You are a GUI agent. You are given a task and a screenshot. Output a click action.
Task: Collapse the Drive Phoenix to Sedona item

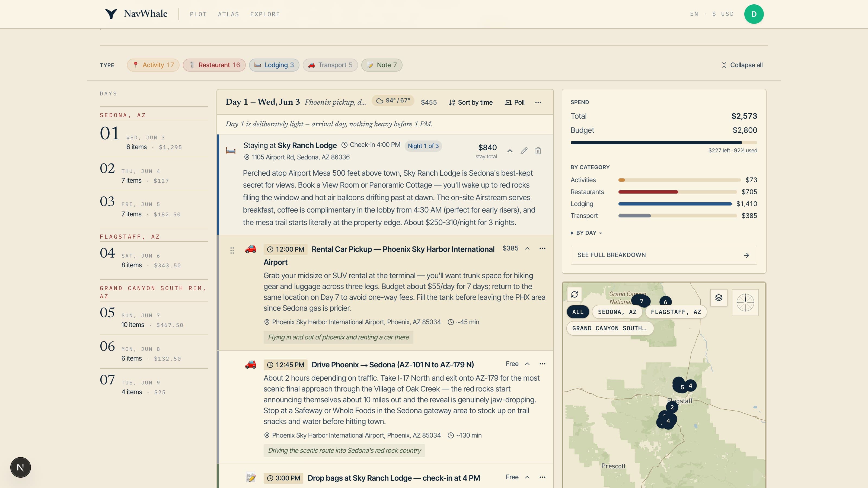(527, 364)
